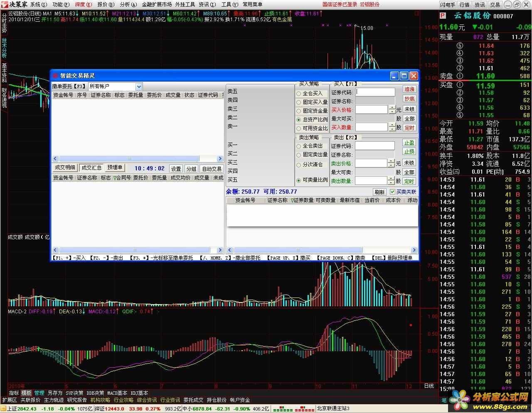
Task: Select MACD基本 indicator tab
Action: pos(117,393)
